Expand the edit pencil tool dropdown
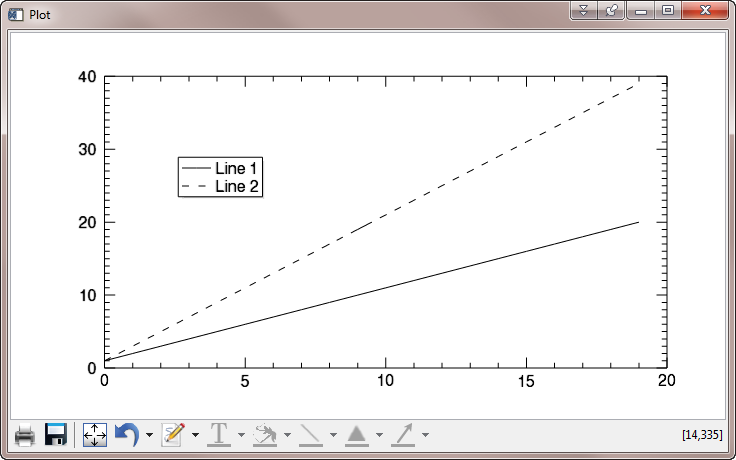This screenshot has height=460, width=736. click(195, 436)
